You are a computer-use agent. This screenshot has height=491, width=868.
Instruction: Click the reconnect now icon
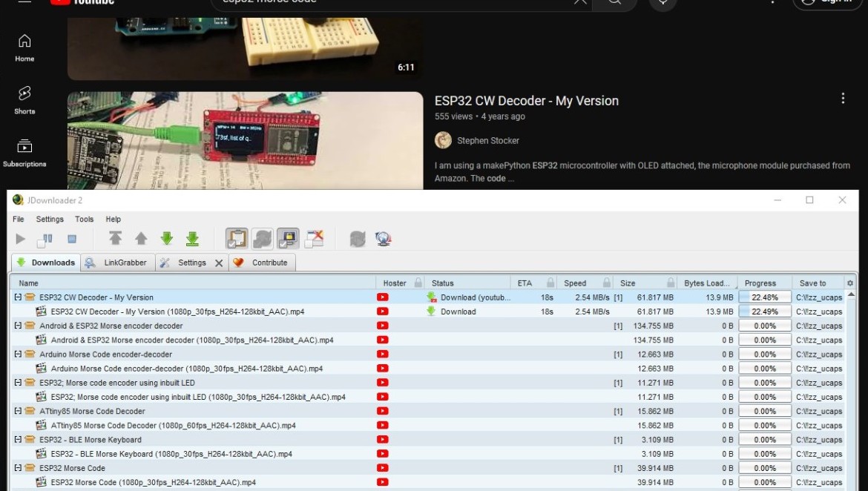[x=358, y=239]
